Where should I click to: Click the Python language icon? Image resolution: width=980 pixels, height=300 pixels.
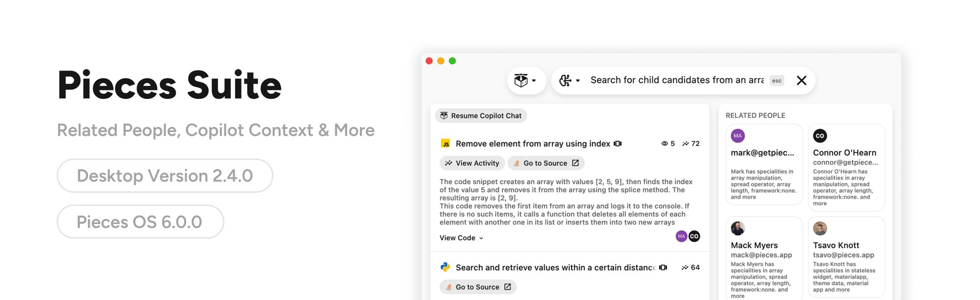(x=445, y=267)
